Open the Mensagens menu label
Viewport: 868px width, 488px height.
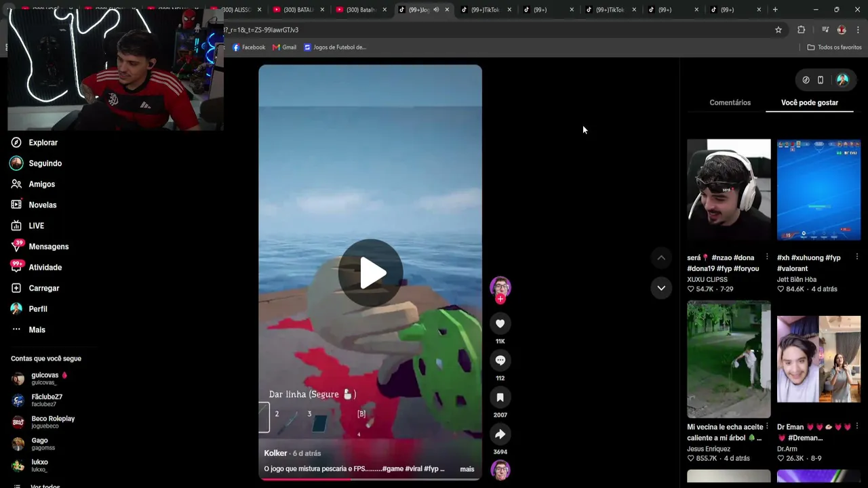click(x=49, y=247)
